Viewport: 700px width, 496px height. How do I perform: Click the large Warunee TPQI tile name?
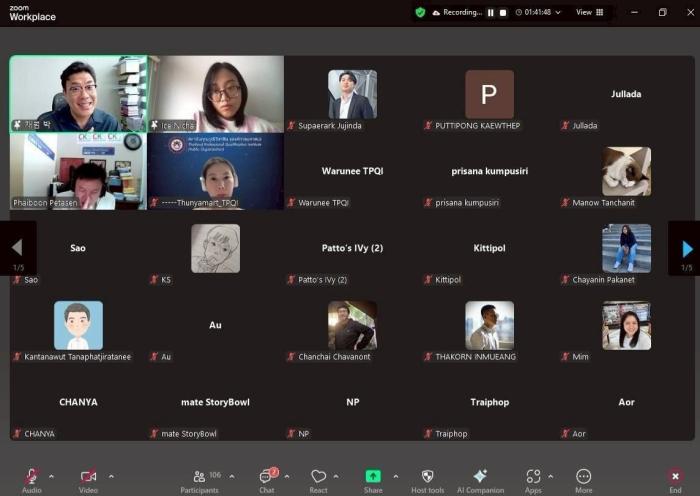pyautogui.click(x=352, y=171)
